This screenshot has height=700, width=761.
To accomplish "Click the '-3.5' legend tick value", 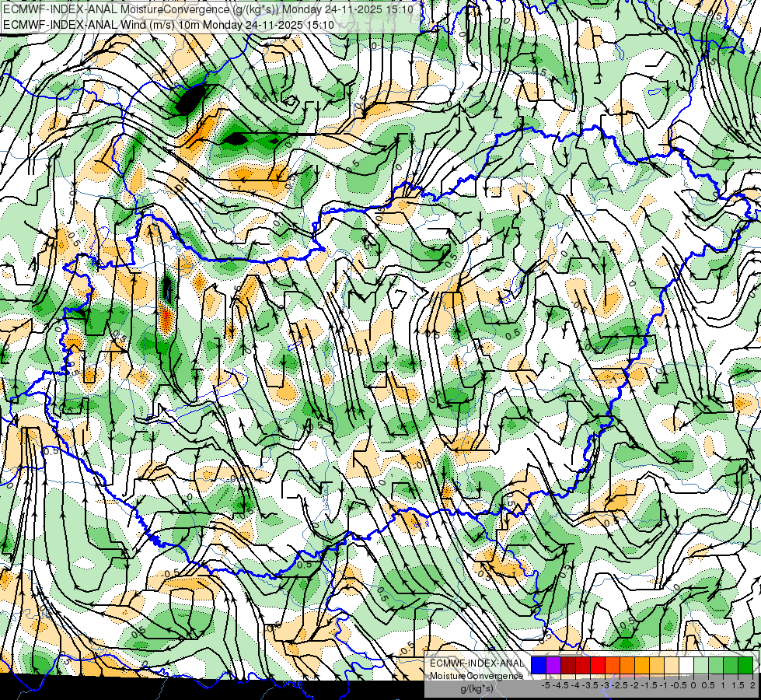I will pos(590,685).
